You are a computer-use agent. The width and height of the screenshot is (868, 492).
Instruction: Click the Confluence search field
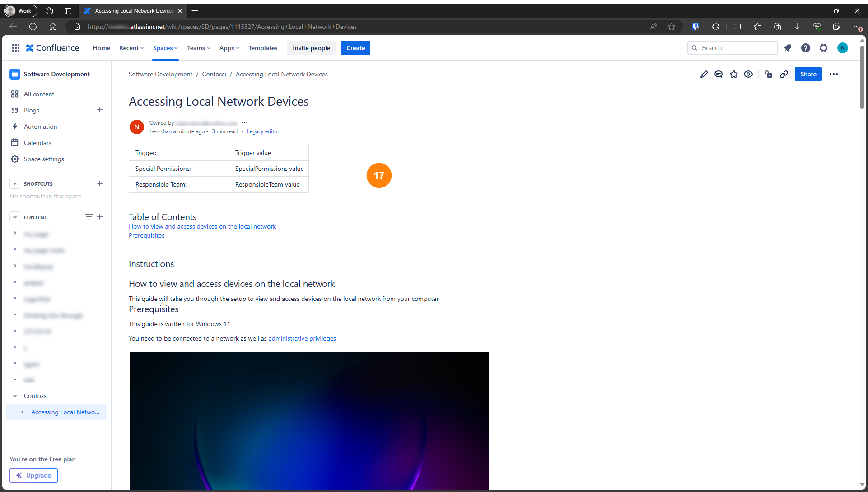pyautogui.click(x=736, y=48)
